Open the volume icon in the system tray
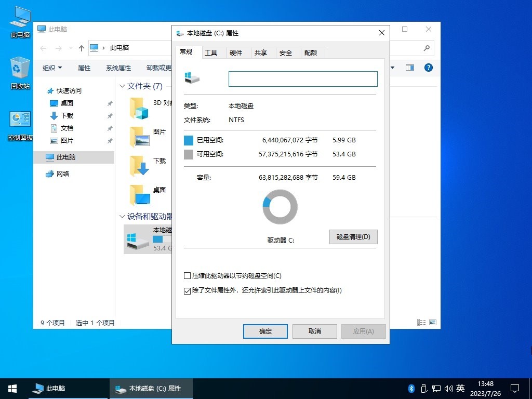This screenshot has height=399, width=532. pyautogui.click(x=448, y=388)
